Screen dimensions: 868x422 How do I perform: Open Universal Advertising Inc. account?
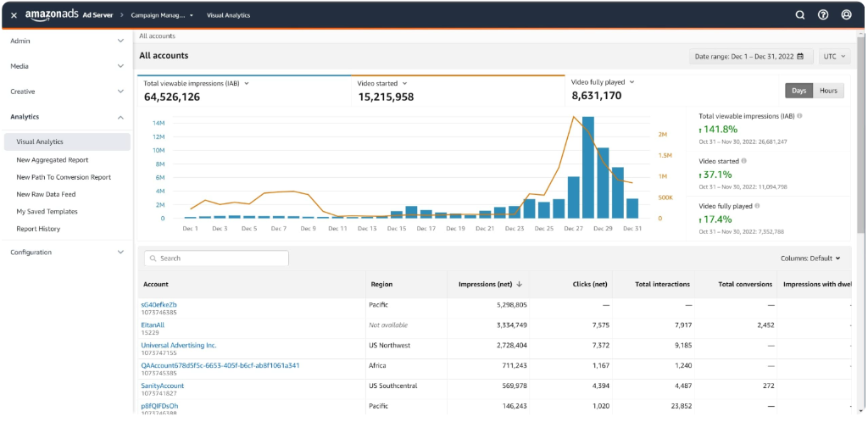[179, 345]
